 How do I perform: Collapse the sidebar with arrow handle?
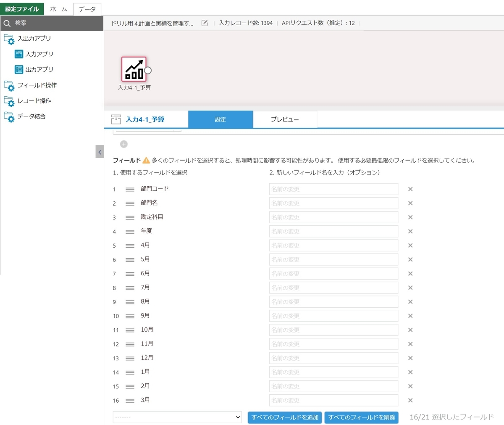click(x=100, y=152)
